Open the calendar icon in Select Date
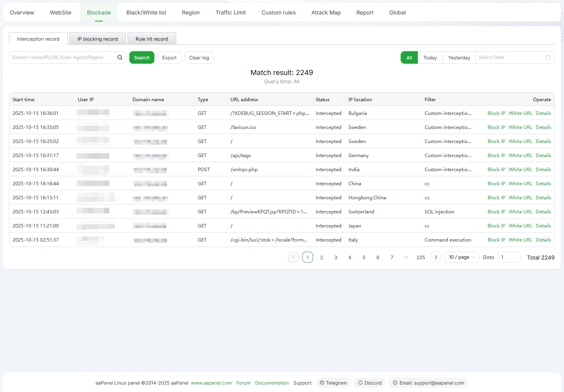The image size is (564, 392). [x=548, y=57]
